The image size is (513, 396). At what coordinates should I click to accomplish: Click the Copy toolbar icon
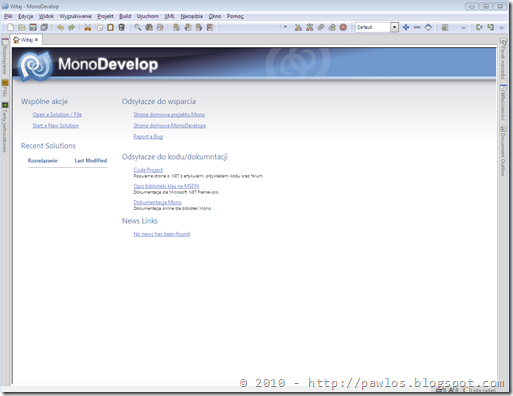click(99, 27)
